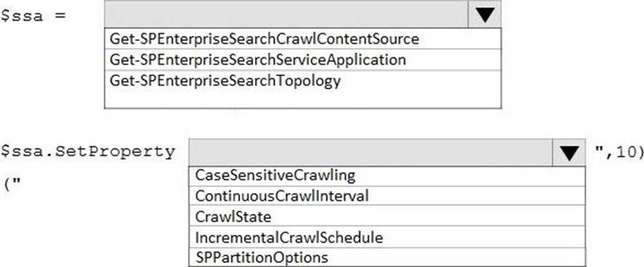Click the black arrow of the SetProperty dropdown
The image size is (644, 267).
click(x=569, y=153)
